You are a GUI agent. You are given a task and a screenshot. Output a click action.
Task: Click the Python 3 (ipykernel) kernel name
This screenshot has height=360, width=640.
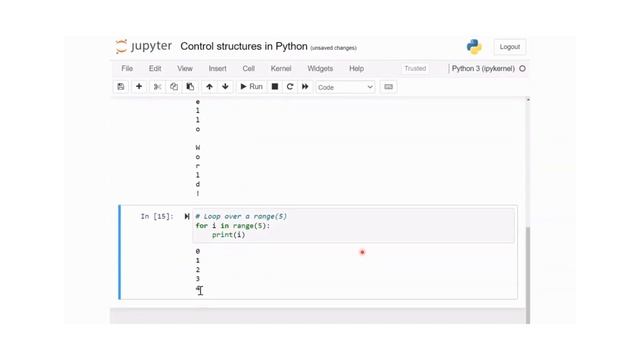pos(483,69)
